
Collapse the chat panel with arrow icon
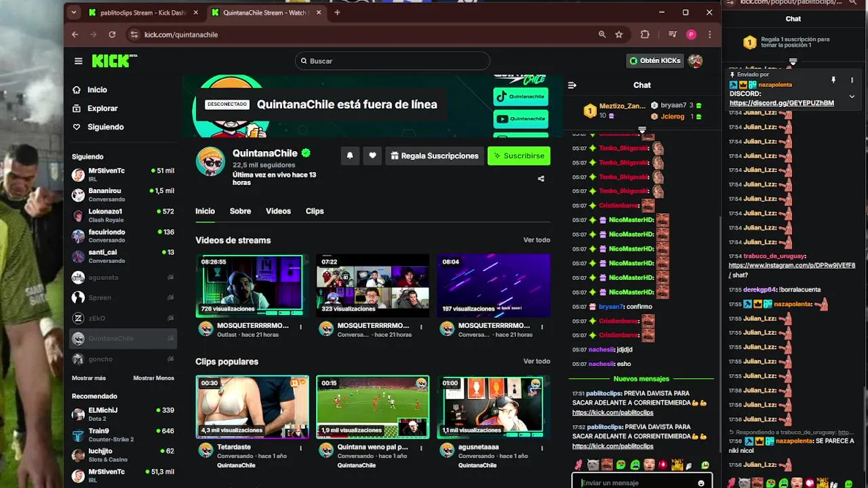click(x=572, y=85)
